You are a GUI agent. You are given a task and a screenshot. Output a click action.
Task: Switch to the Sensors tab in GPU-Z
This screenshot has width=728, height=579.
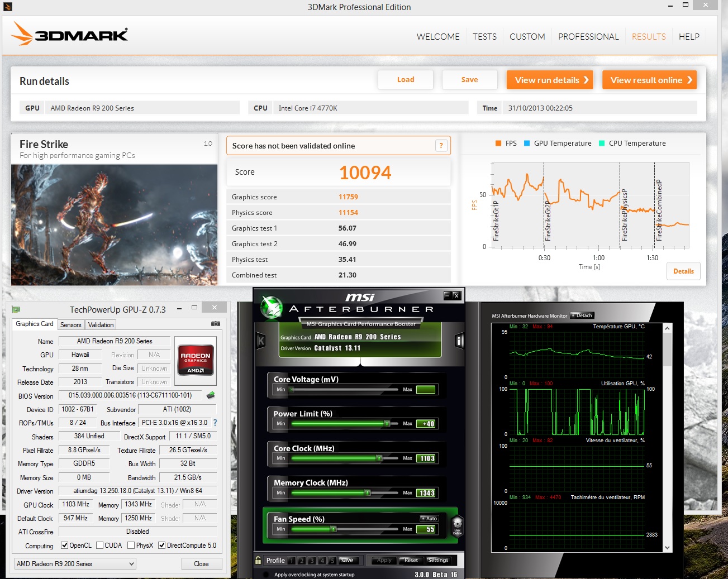[x=71, y=324]
